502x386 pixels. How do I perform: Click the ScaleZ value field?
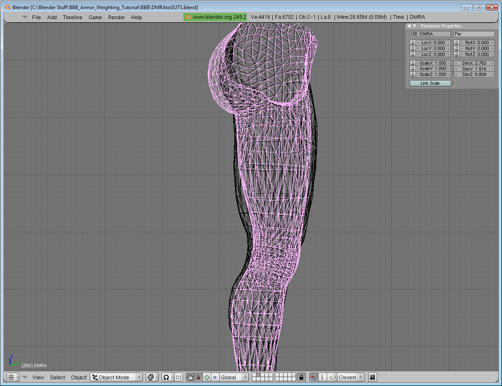pos(433,74)
